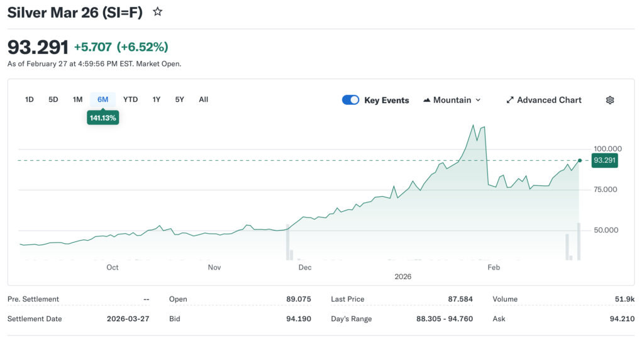644x345 pixels.
Task: Open chart settings gear icon
Action: pos(609,100)
